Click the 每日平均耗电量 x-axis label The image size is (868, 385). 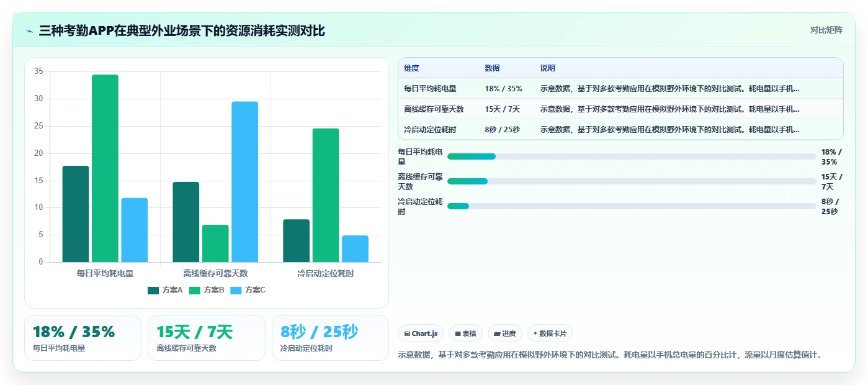tap(105, 273)
